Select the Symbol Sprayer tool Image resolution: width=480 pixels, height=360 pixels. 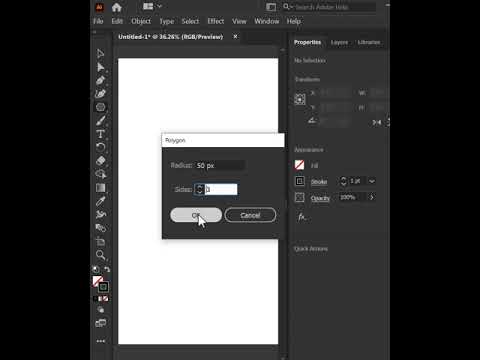click(101, 214)
